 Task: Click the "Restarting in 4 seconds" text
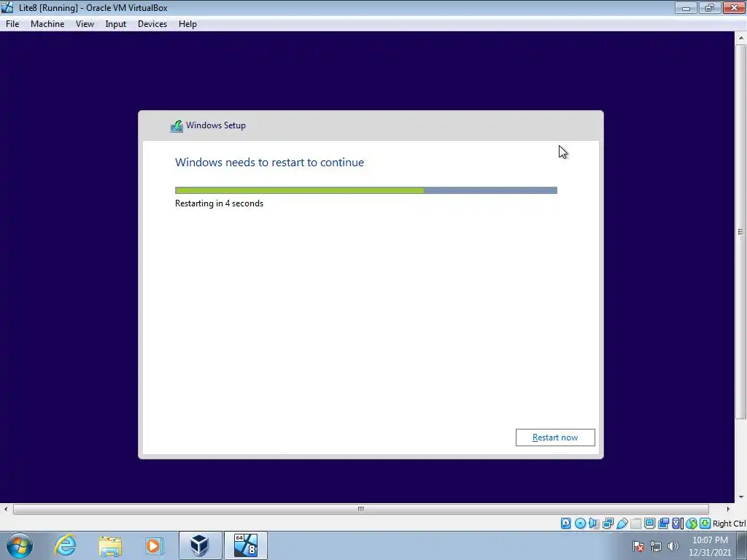[x=219, y=203]
